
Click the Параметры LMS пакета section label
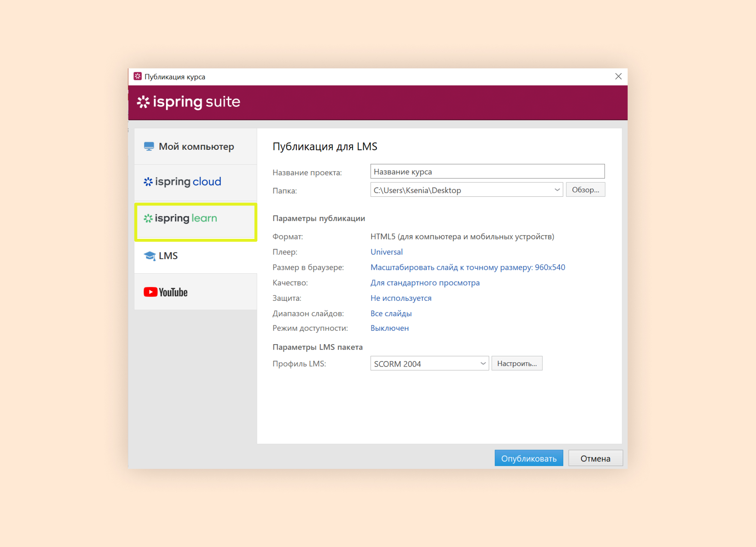[317, 347]
